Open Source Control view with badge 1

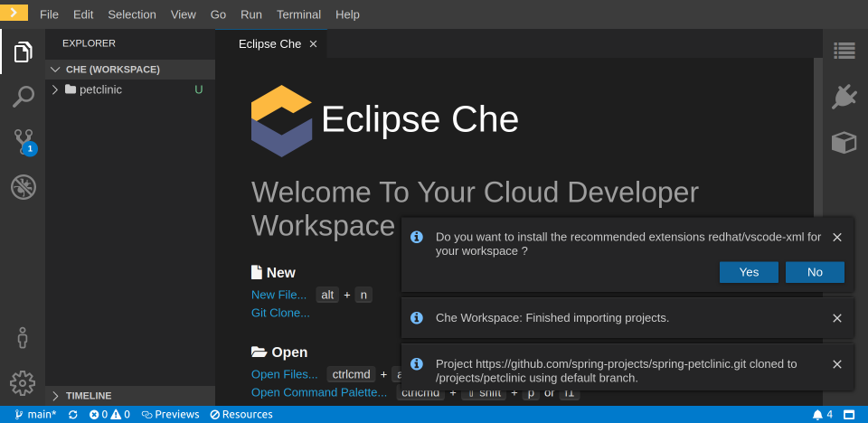(x=24, y=142)
